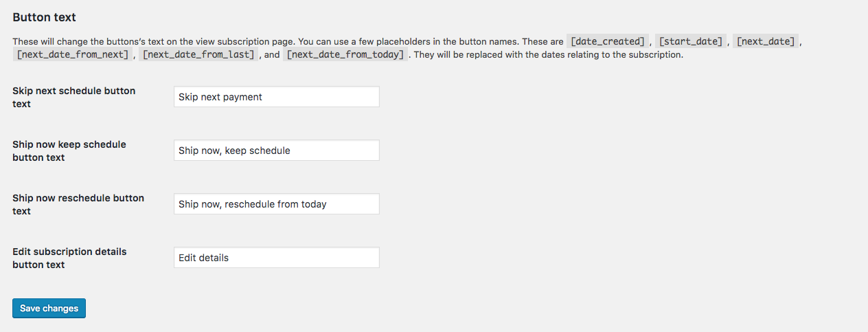Click the [start_date] placeholder code
The width and height of the screenshot is (868, 332).
pos(691,41)
